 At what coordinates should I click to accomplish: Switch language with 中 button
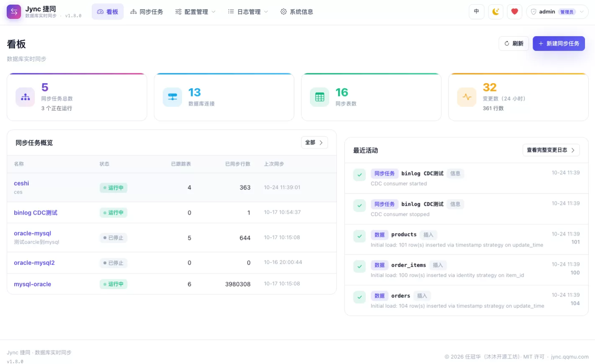(x=477, y=12)
